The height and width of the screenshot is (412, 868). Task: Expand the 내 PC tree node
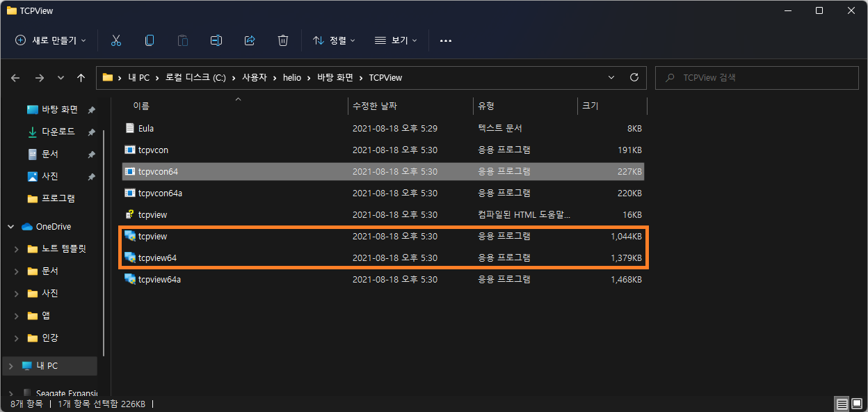point(11,365)
